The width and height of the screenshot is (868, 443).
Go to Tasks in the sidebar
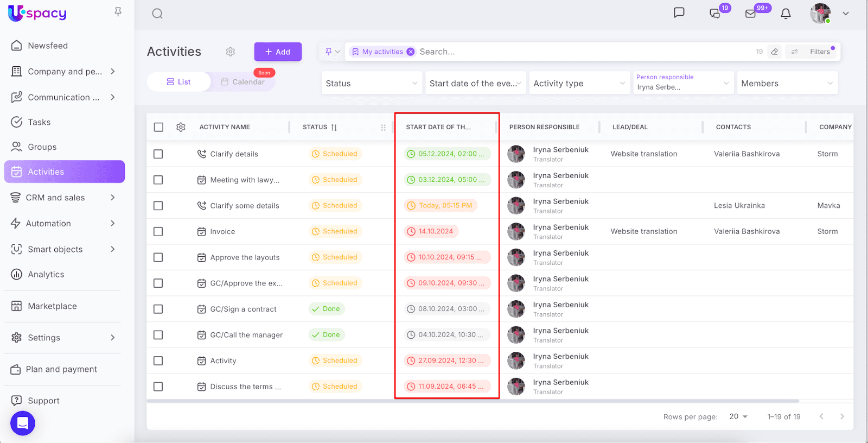(x=39, y=122)
